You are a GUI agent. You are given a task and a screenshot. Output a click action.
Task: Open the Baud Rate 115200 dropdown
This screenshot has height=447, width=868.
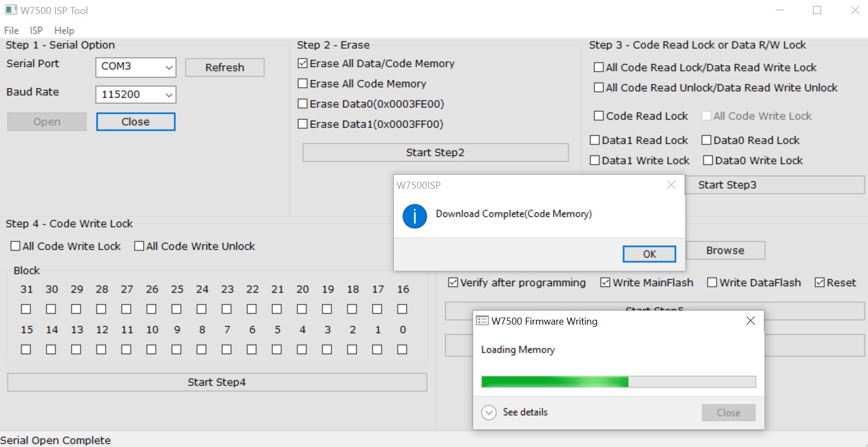coord(136,95)
